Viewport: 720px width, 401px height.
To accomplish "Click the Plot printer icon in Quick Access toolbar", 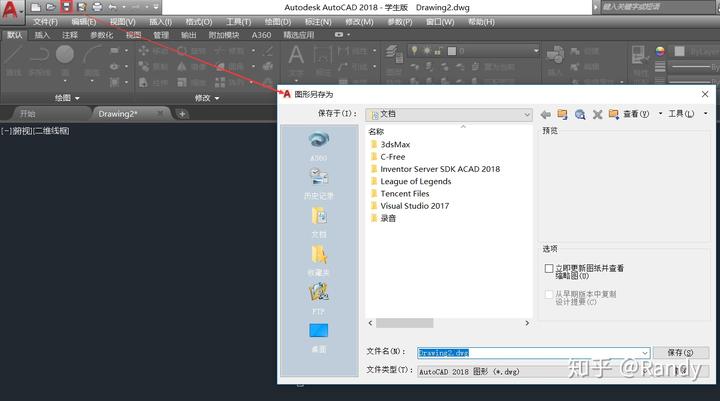I will [x=97, y=7].
